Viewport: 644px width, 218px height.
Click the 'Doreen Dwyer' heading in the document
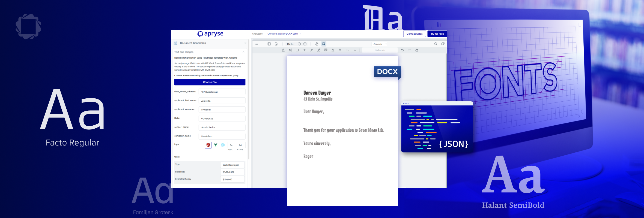(x=317, y=93)
